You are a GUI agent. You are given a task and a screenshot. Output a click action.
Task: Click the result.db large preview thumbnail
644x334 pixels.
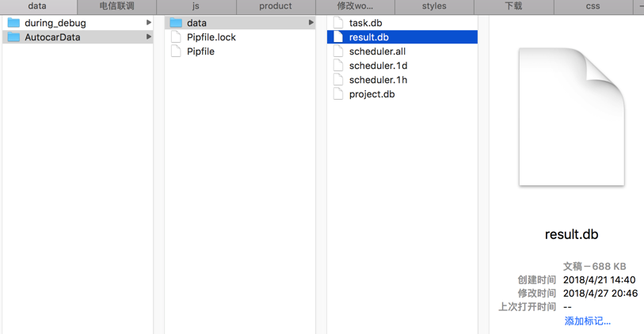tap(571, 117)
